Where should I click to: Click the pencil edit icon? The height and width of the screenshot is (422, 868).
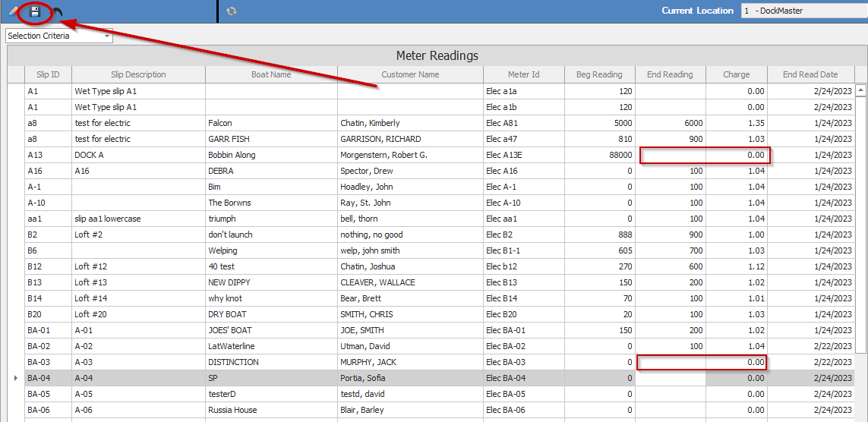click(x=13, y=11)
